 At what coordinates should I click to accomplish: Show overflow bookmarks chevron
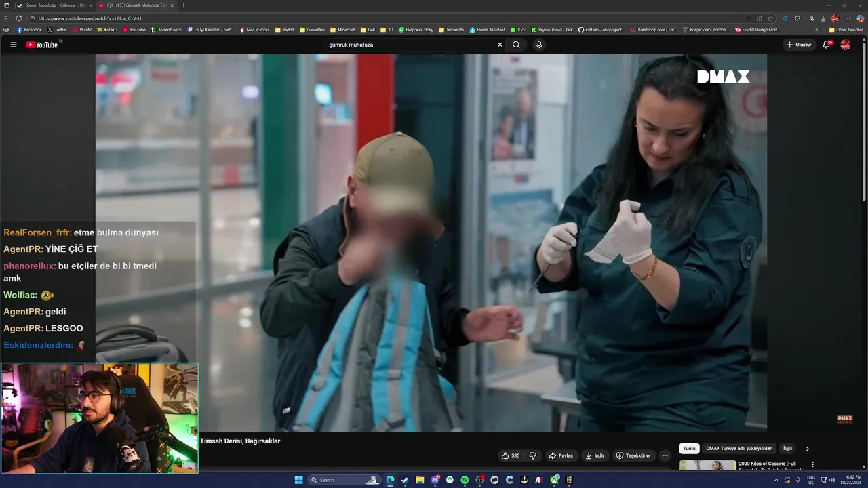click(816, 30)
